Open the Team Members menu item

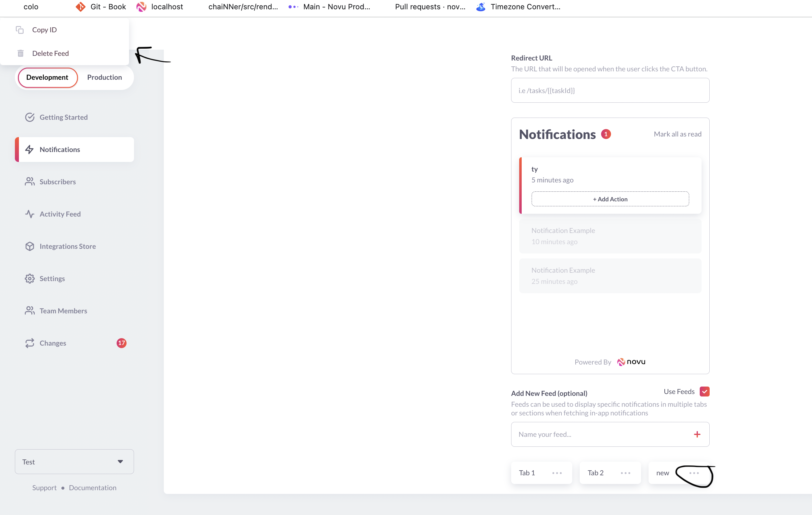[63, 311]
